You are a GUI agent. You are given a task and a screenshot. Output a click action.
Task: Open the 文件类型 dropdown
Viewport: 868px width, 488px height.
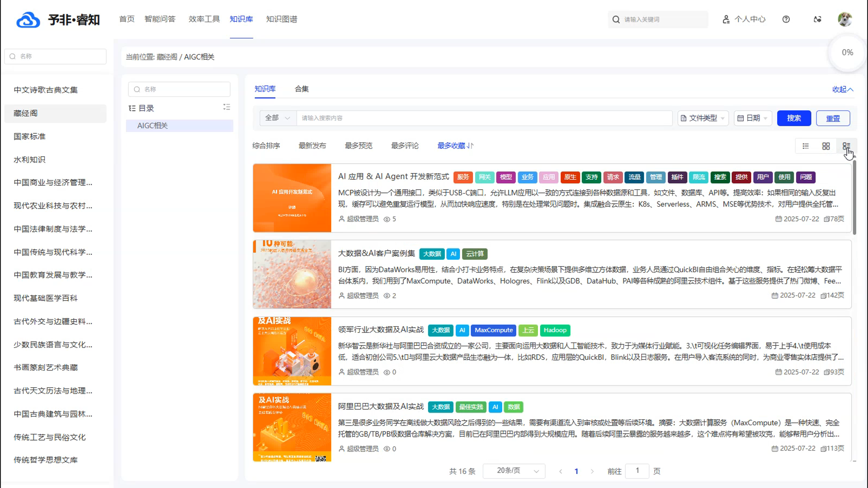(x=703, y=118)
